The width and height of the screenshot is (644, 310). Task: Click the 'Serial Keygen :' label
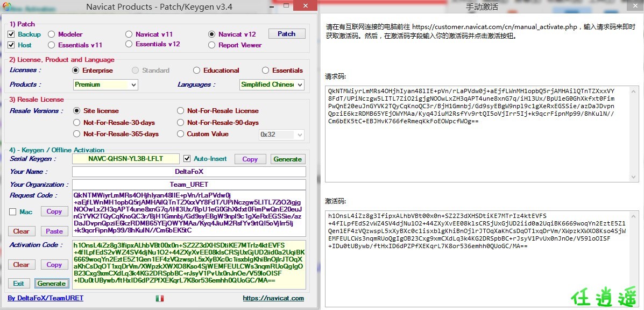[33, 158]
